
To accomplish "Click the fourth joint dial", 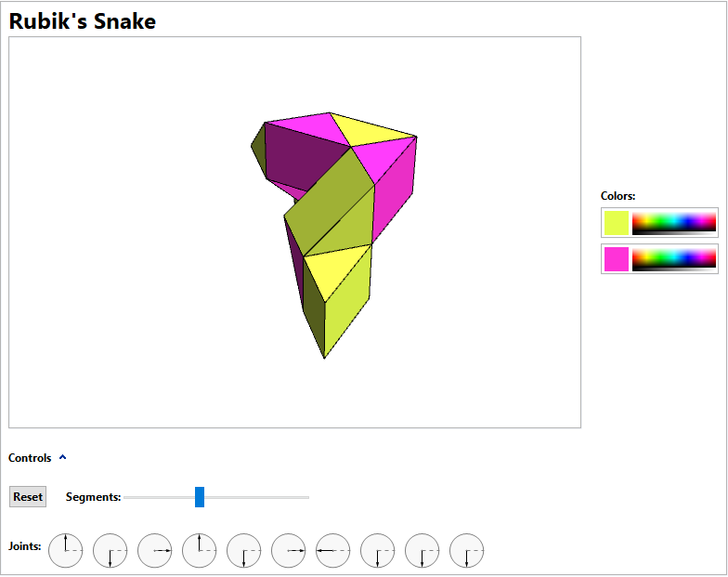I will [x=200, y=551].
